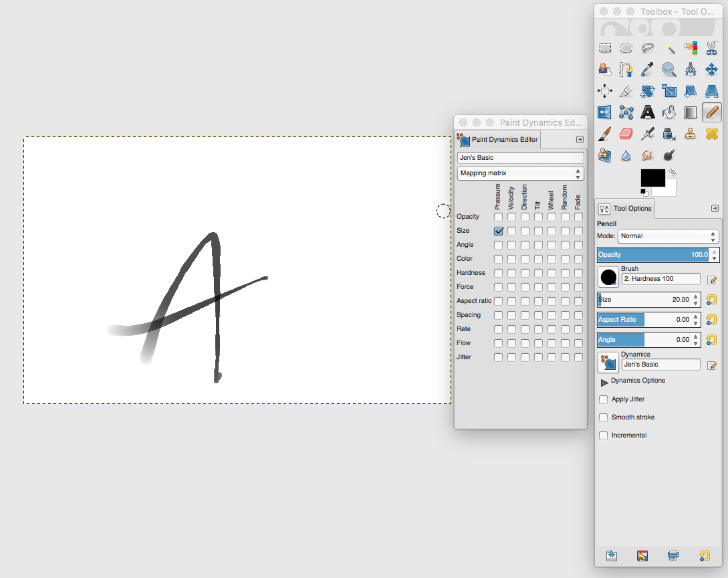Open the Dynamics selector button
Image resolution: width=728 pixels, height=578 pixels.
click(608, 363)
